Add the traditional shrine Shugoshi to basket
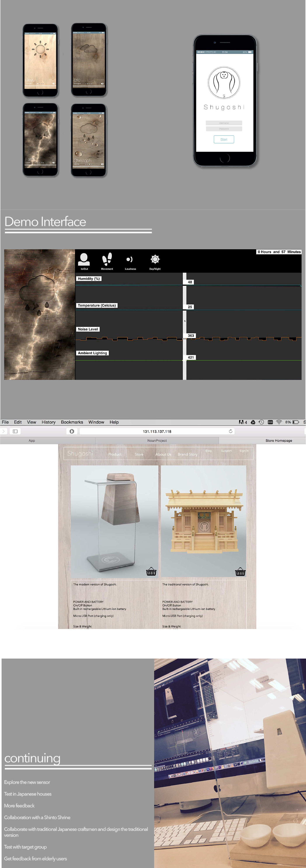The width and height of the screenshot is (306, 868). (240, 572)
